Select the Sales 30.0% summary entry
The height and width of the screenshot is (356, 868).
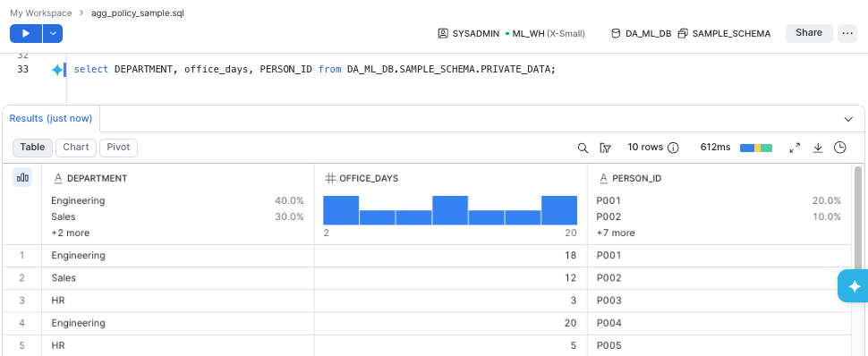coord(177,216)
